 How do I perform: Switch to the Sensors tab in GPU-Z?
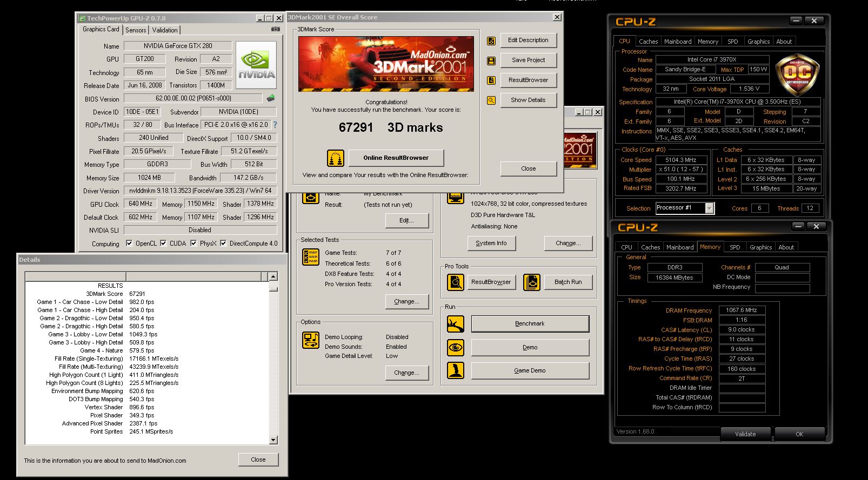click(136, 30)
